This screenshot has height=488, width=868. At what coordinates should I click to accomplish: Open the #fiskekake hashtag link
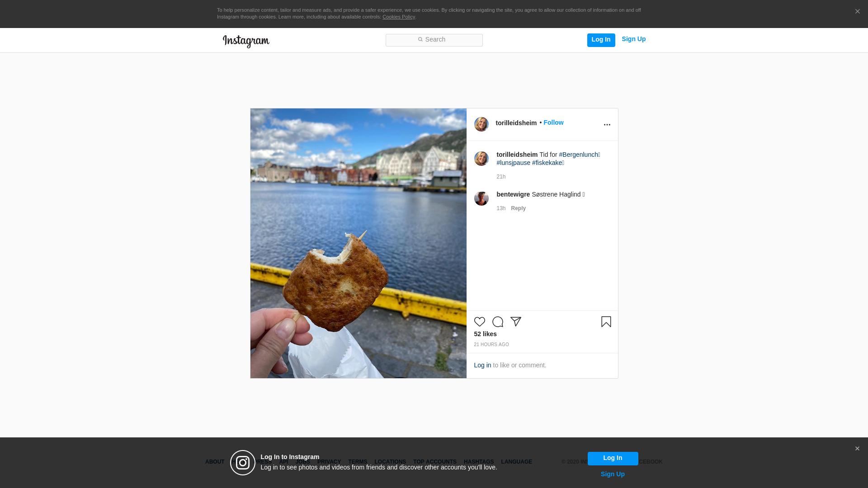coord(547,163)
